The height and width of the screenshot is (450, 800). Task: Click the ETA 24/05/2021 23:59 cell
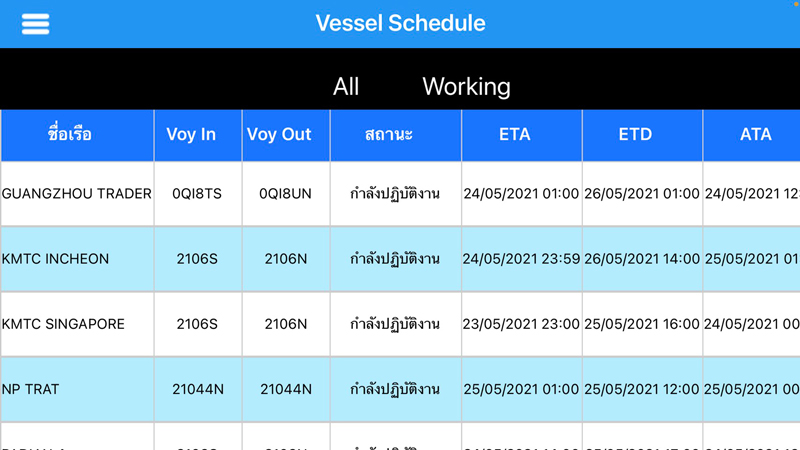pyautogui.click(x=520, y=259)
